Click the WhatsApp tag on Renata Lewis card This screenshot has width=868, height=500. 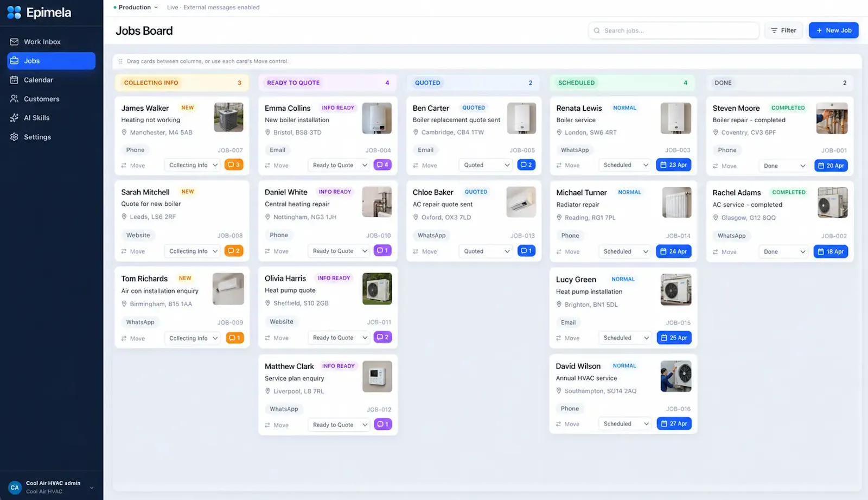pos(575,150)
